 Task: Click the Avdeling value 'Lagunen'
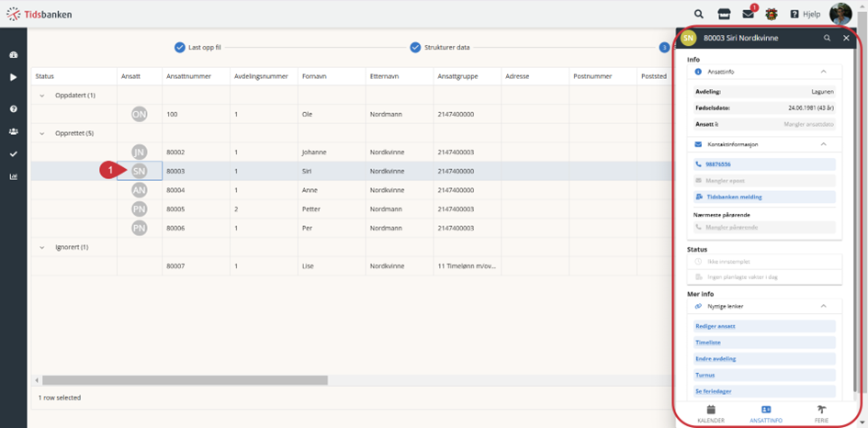pos(824,92)
